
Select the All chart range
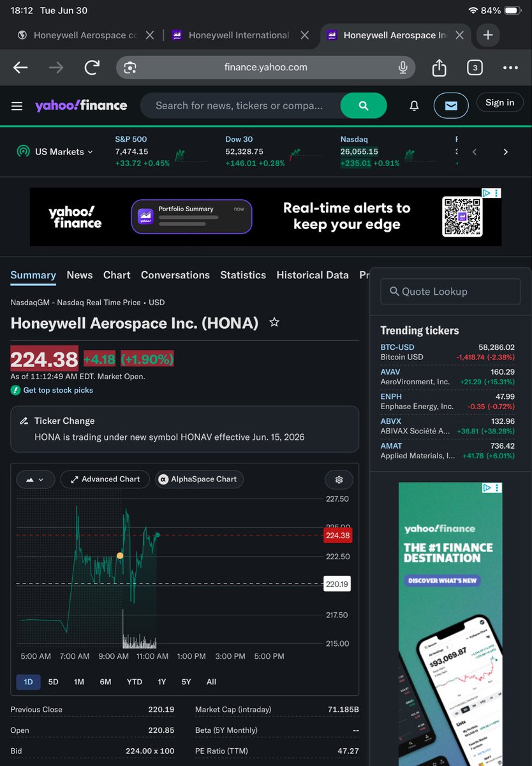tap(211, 682)
